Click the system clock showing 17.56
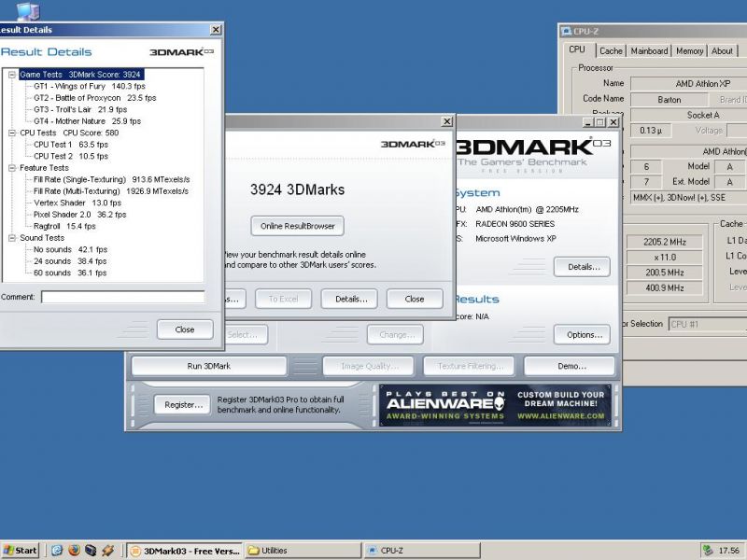This screenshot has height=560, width=747. click(728, 551)
